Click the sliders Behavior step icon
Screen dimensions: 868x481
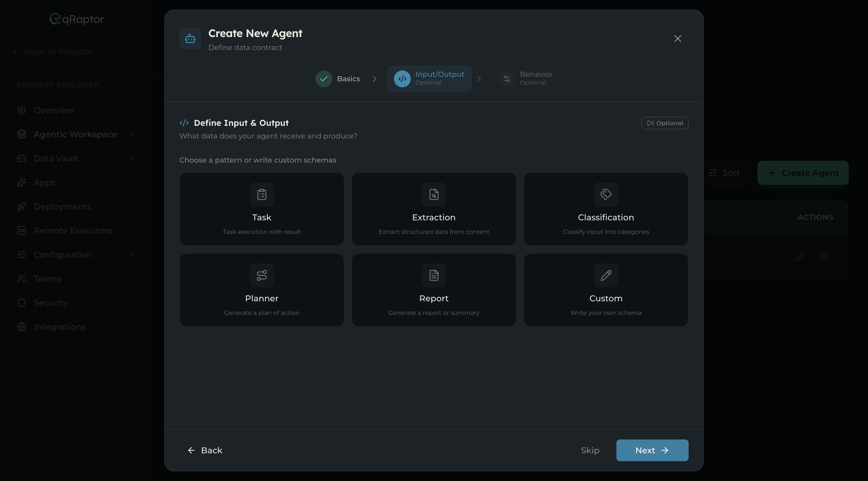point(507,79)
